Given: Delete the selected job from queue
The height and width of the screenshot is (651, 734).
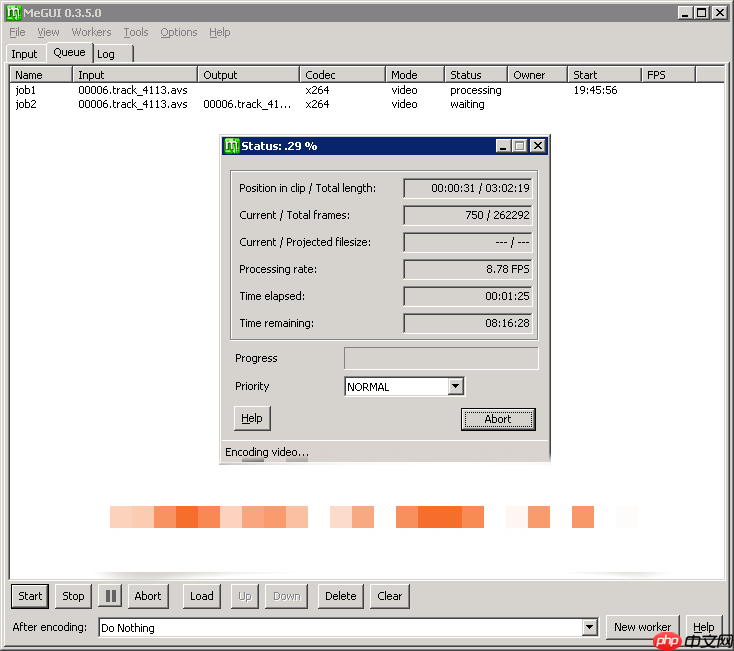Looking at the screenshot, I should coord(340,596).
